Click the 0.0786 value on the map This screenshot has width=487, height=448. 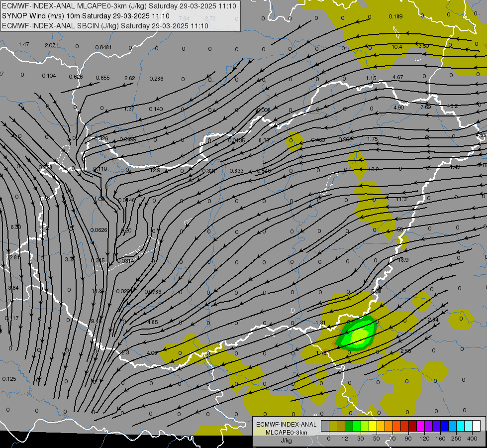[x=153, y=292]
